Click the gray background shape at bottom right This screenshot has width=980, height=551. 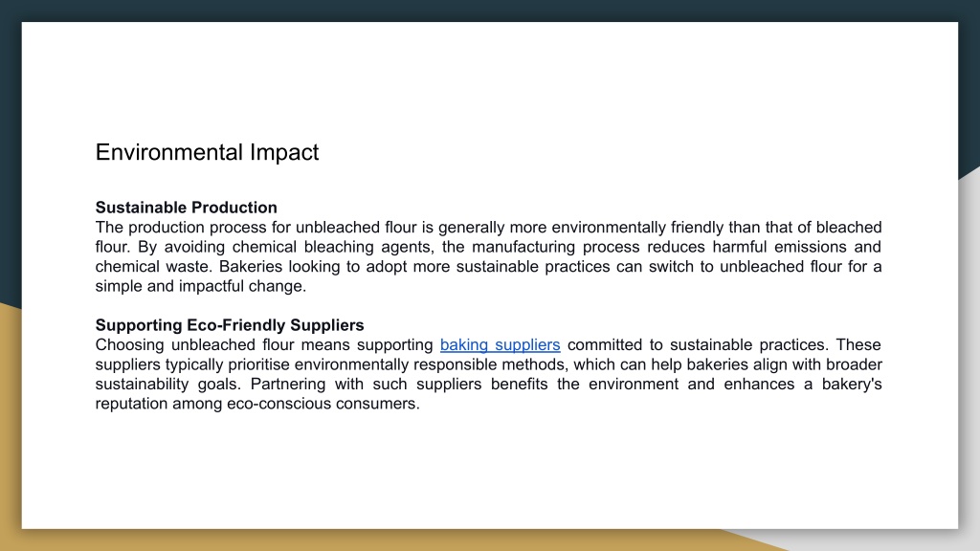point(969,375)
